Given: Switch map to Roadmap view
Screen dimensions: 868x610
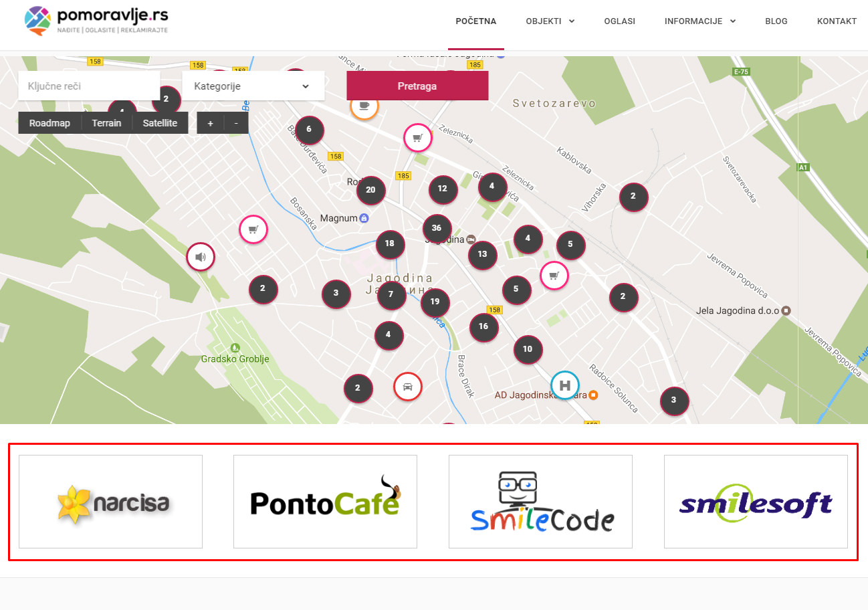Looking at the screenshot, I should pos(49,123).
